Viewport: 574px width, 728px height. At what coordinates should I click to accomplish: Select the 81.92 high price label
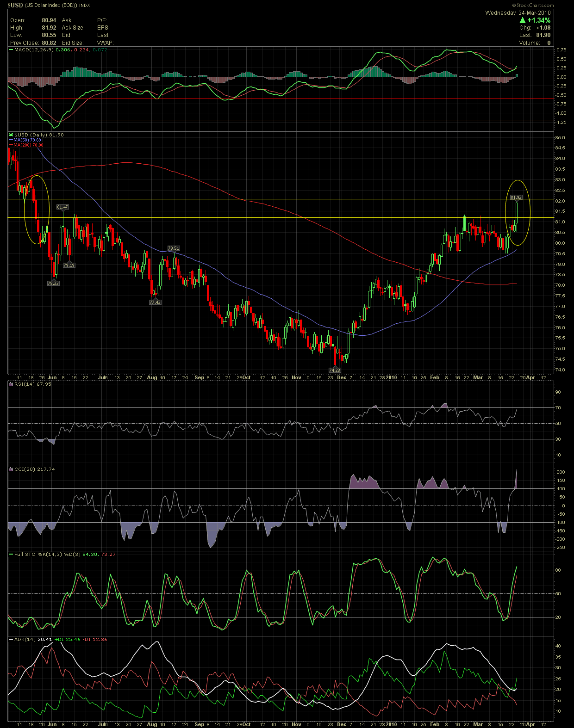(516, 197)
